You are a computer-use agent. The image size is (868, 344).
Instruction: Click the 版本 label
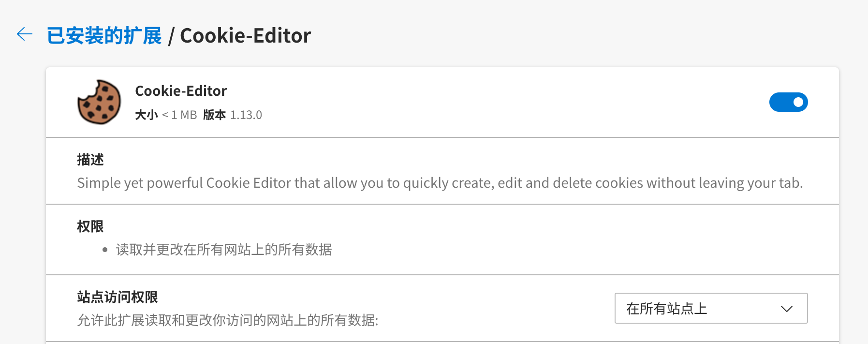(214, 115)
